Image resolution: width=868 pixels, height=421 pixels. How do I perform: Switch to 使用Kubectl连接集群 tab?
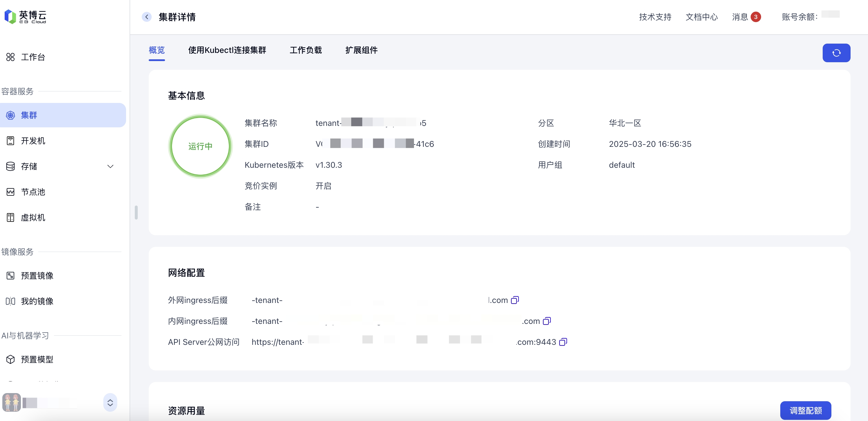[x=227, y=50]
